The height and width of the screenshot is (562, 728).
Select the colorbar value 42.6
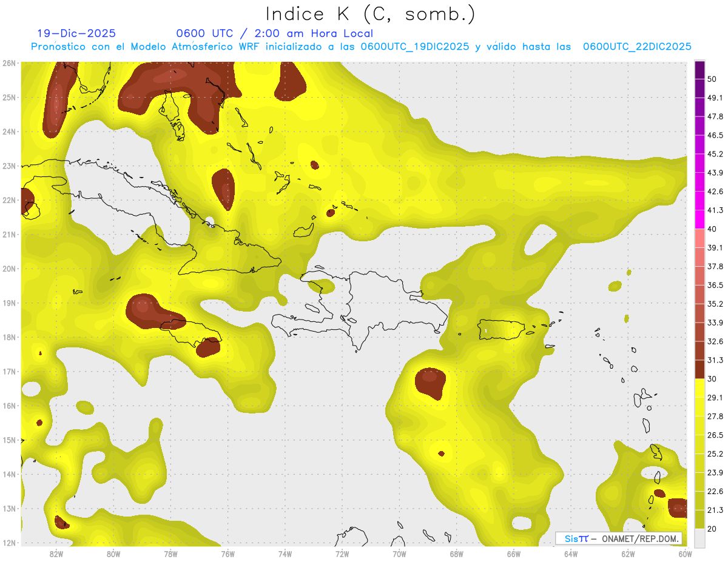[x=716, y=192]
